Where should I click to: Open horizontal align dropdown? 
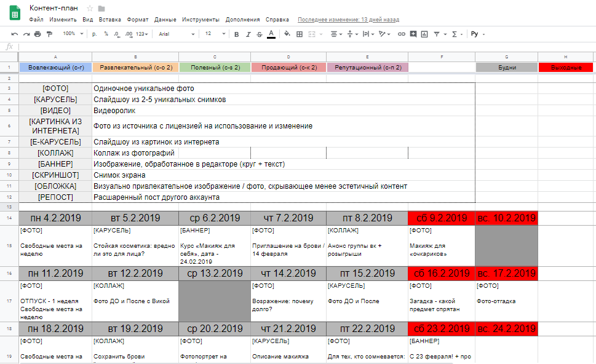click(336, 34)
